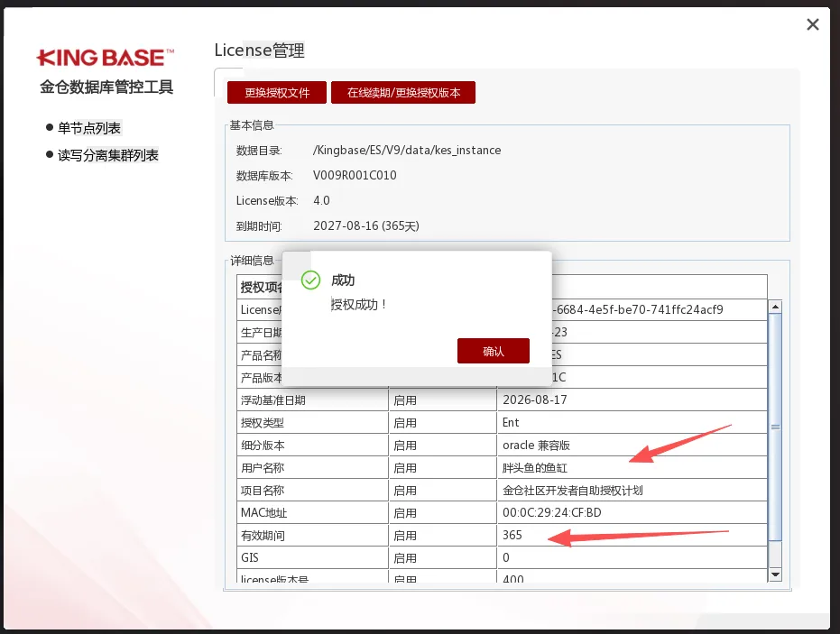Select database version V009R001C010

tap(355, 175)
